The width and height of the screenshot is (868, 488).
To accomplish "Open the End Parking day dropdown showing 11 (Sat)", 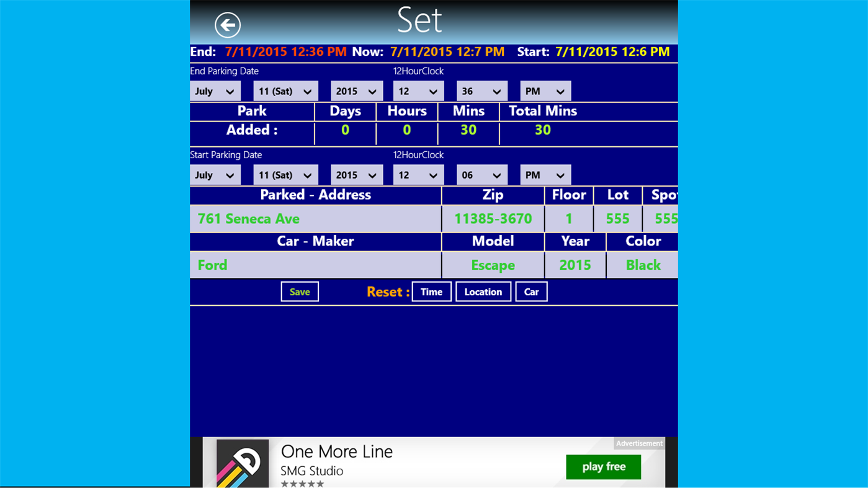I will [x=285, y=91].
